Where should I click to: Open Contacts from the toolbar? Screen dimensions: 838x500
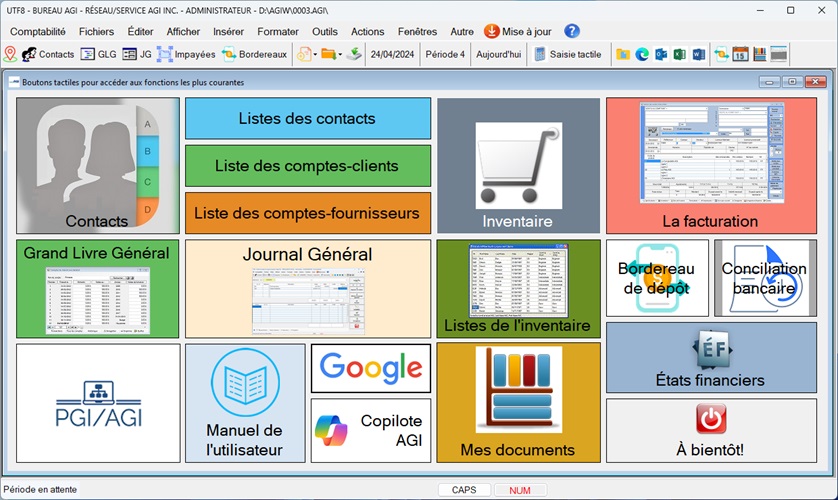[48, 54]
